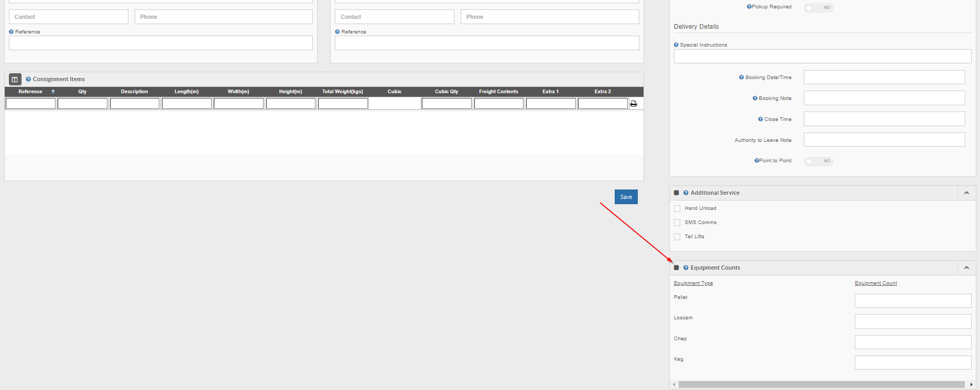Click the Pallet equipment count field

coord(912,301)
